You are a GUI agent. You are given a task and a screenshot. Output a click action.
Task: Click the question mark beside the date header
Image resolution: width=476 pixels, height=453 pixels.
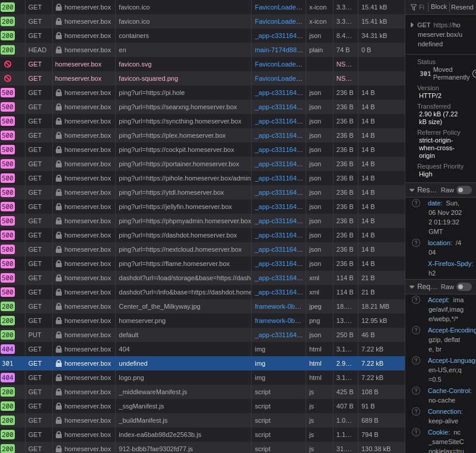pyautogui.click(x=416, y=202)
